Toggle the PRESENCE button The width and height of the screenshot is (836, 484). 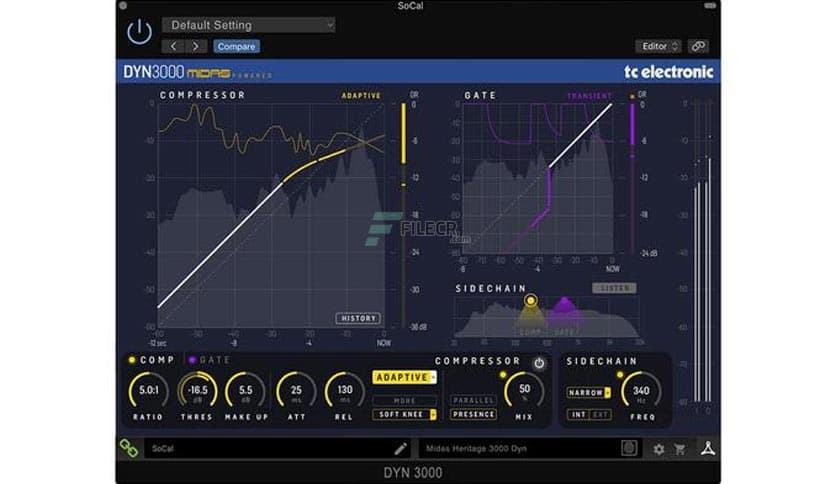pos(473,414)
